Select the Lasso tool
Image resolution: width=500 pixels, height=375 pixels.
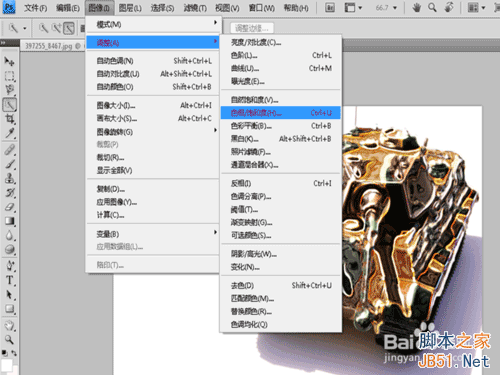(x=9, y=90)
